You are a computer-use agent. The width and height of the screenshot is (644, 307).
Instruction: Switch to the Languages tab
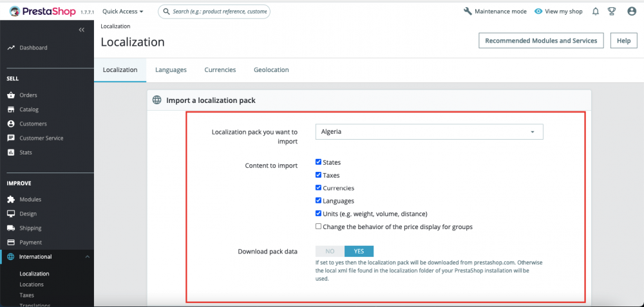click(171, 70)
